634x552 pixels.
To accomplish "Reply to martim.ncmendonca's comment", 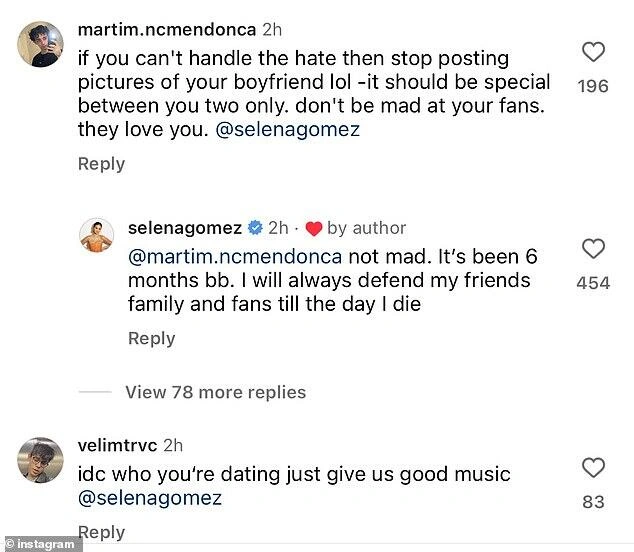I will click(x=101, y=164).
